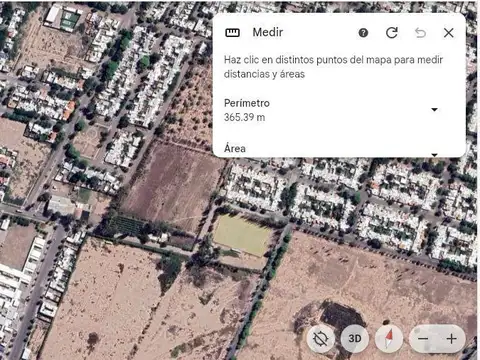Select the perimeter value 365.39 m
This screenshot has width=480, height=360.
(x=244, y=117)
